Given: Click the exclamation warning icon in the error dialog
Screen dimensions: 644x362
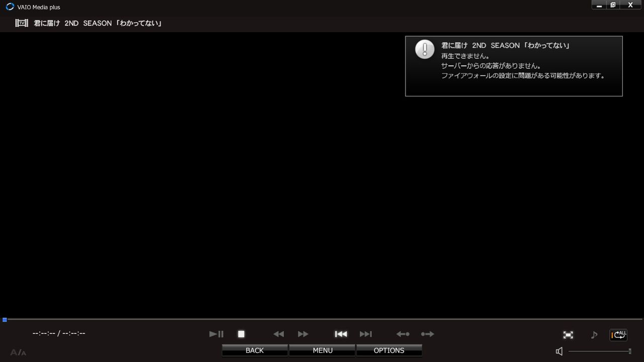Looking at the screenshot, I should [x=425, y=49].
